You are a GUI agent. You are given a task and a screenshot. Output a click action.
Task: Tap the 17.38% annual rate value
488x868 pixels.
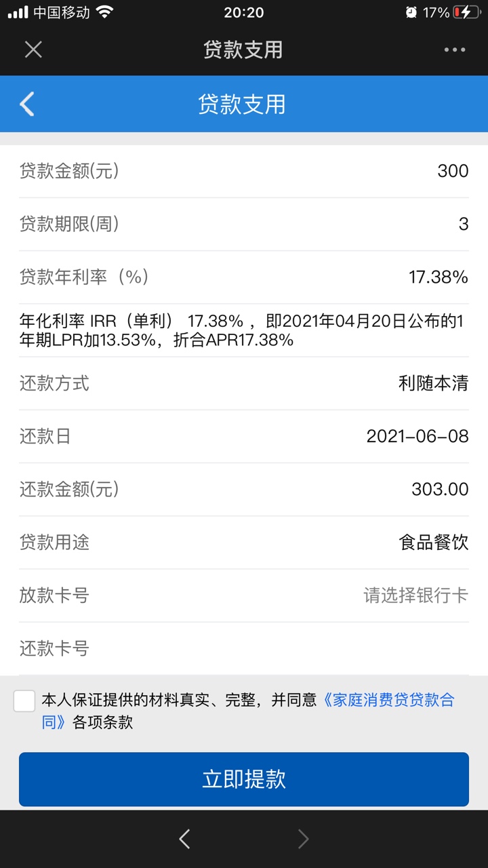pyautogui.click(x=439, y=277)
